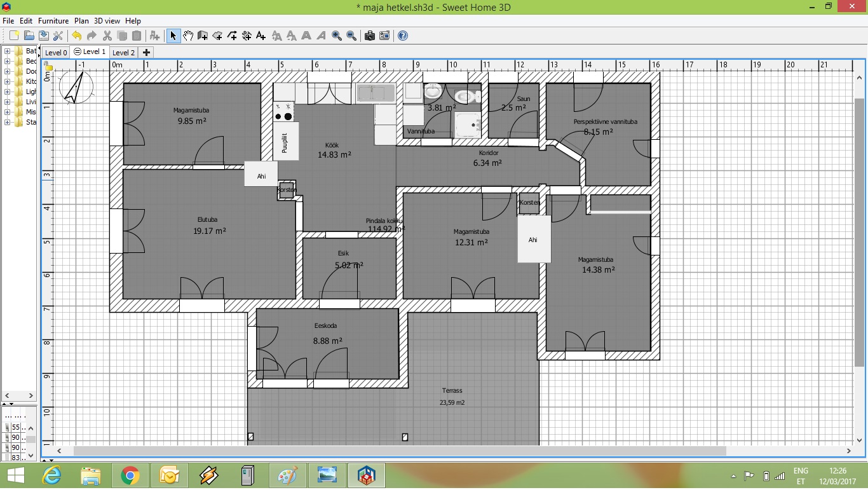This screenshot has width=868, height=490.
Task: Open the 3D view menu
Action: coord(107,21)
